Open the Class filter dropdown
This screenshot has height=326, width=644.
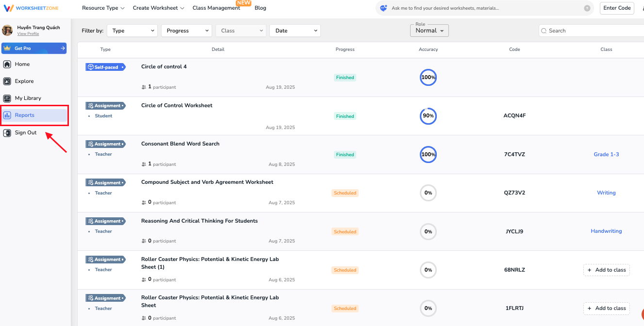coord(241,31)
